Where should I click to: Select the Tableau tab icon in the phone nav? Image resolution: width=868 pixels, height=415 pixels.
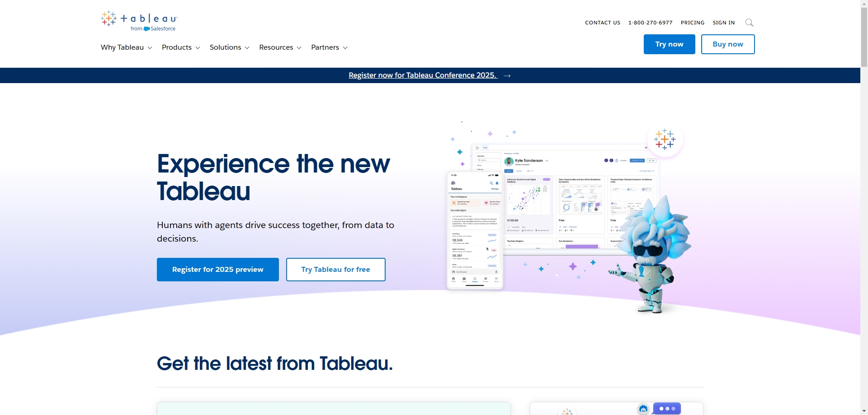coord(475,279)
